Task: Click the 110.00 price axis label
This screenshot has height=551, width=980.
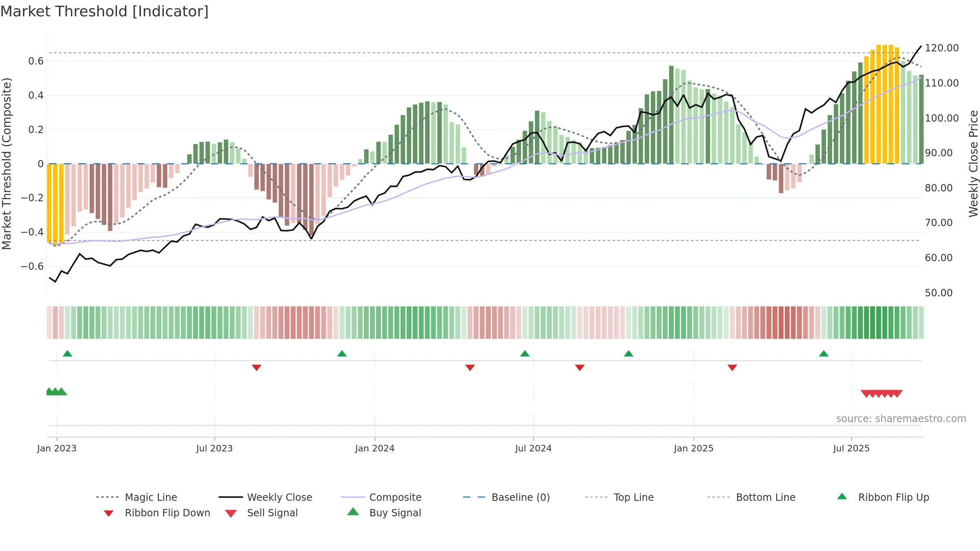Action: [942, 83]
